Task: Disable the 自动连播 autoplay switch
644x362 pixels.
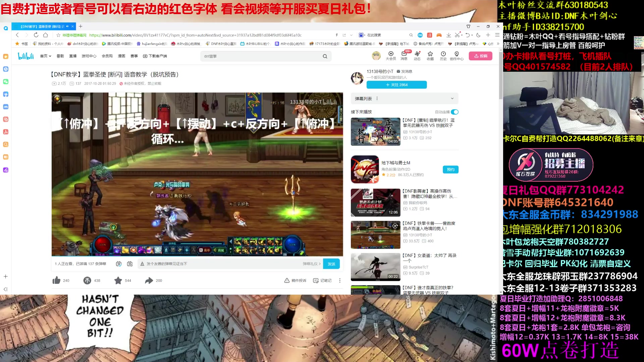Action: tap(454, 112)
